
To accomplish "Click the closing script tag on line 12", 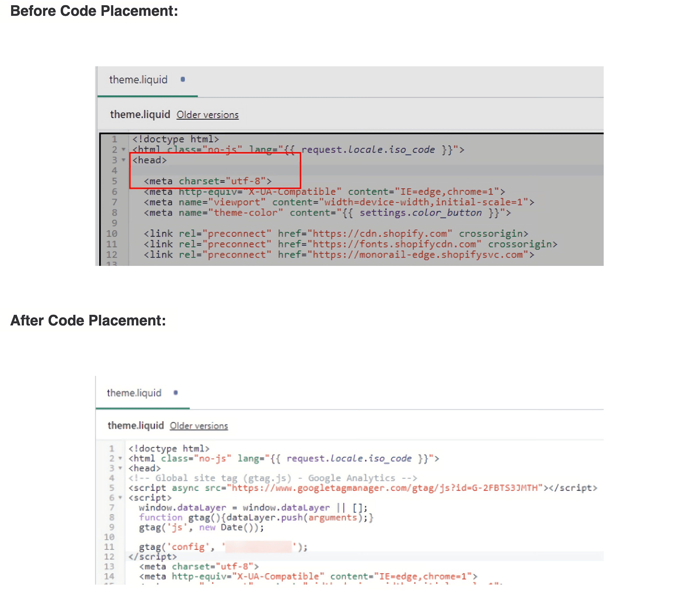I will point(153,556).
